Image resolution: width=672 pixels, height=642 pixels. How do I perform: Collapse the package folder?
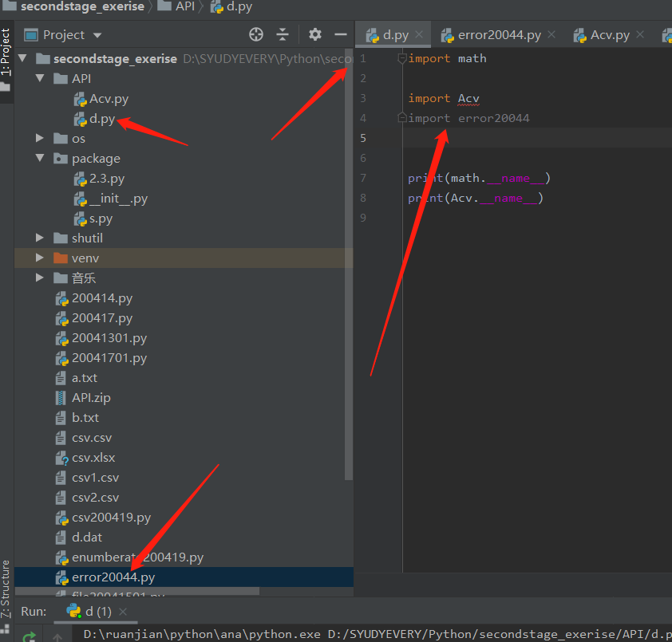[x=40, y=158]
